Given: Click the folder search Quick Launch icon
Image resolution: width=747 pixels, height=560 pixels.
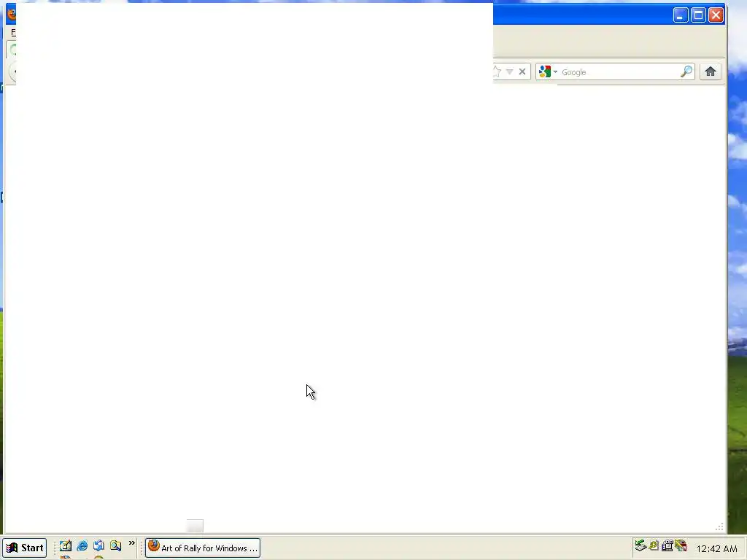Looking at the screenshot, I should click(x=116, y=545).
